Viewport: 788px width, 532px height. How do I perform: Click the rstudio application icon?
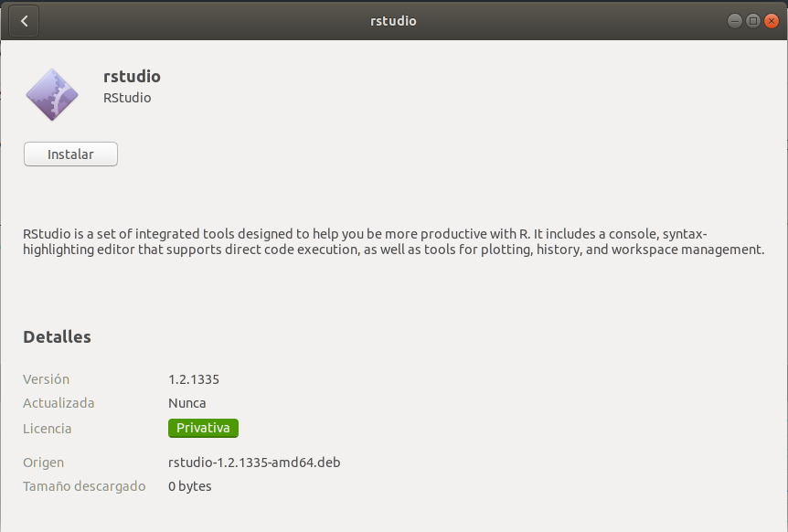coord(52,94)
